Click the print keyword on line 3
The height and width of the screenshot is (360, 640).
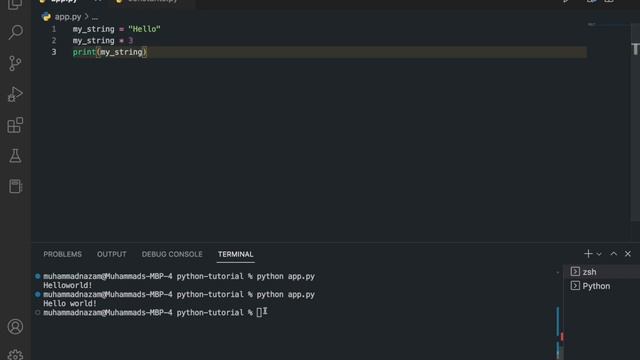coord(84,52)
